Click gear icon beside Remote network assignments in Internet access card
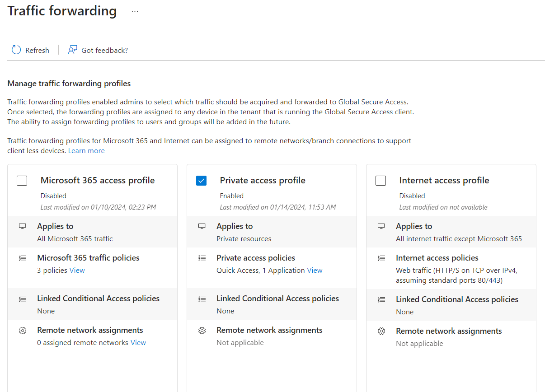545x392 pixels. point(381,331)
